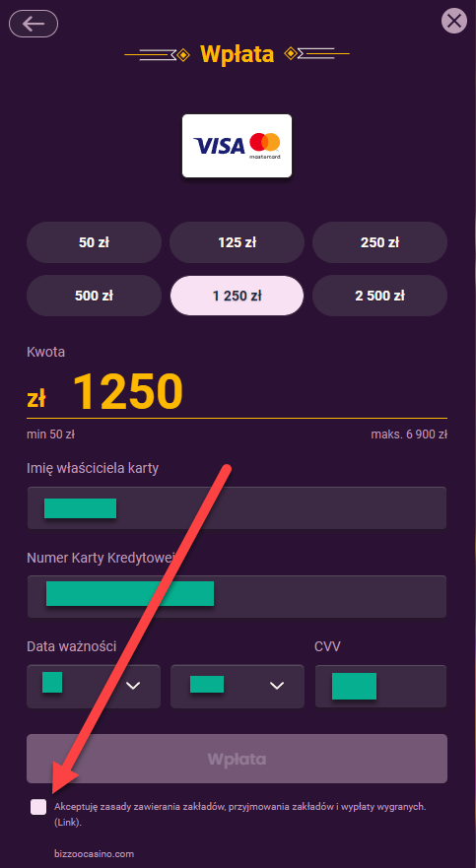The height and width of the screenshot is (868, 476).
Task: Focus the Imię właściciela karty field
Action: 237,508
